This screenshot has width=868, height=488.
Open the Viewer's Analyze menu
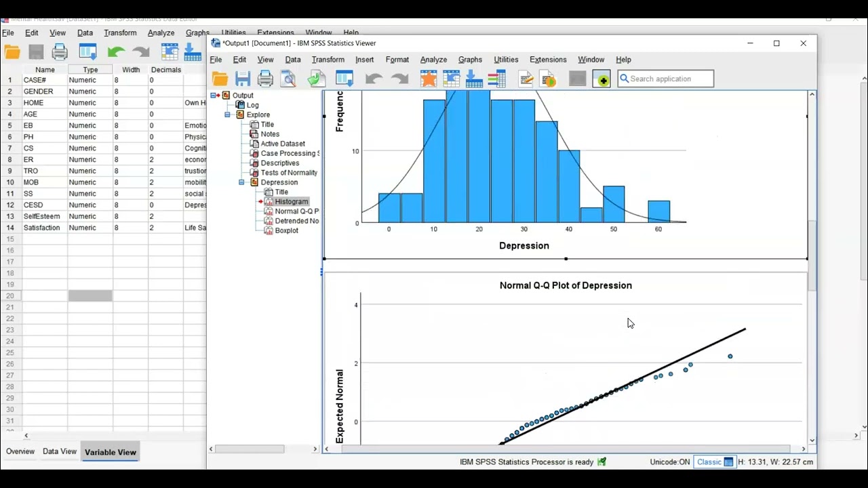click(x=433, y=60)
